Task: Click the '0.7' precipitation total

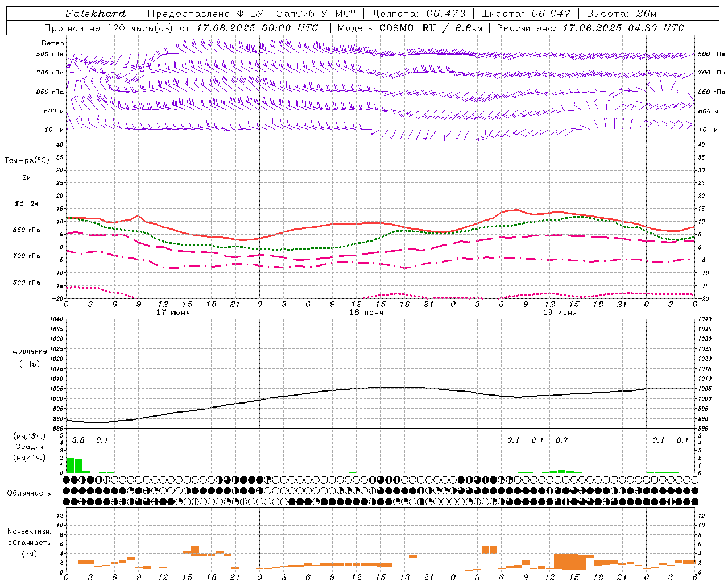Action: tap(562, 440)
